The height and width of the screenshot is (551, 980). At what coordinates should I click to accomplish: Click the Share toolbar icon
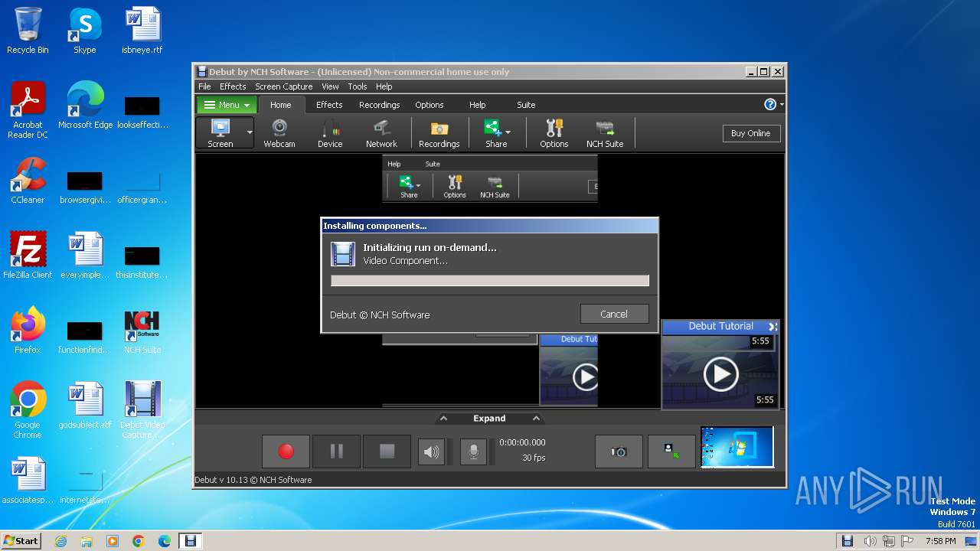493,133
